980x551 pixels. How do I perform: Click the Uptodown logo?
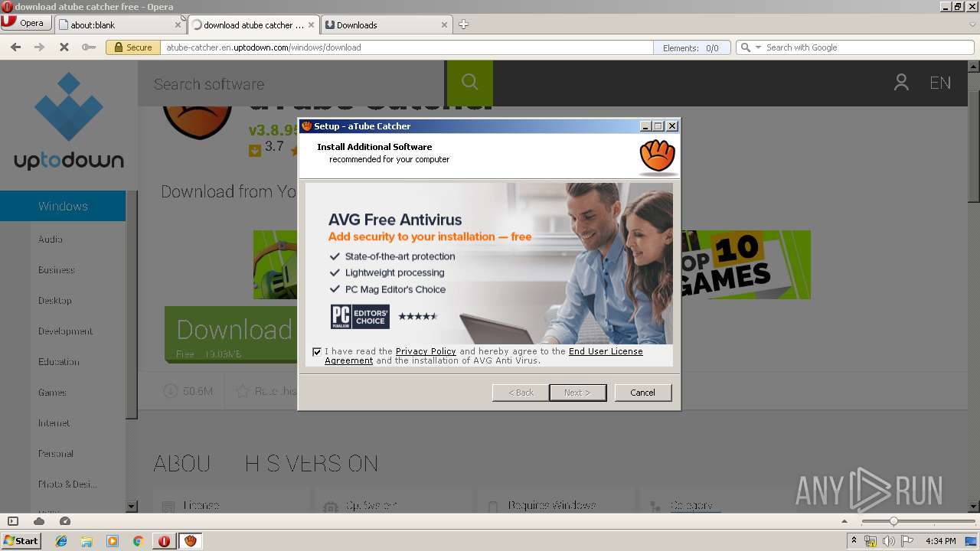tap(69, 121)
